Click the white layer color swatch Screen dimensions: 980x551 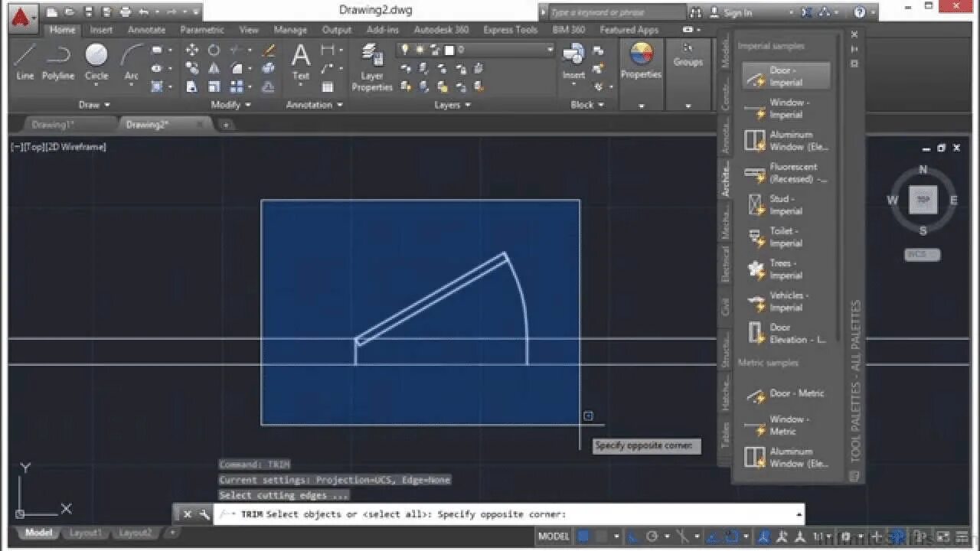(x=449, y=50)
